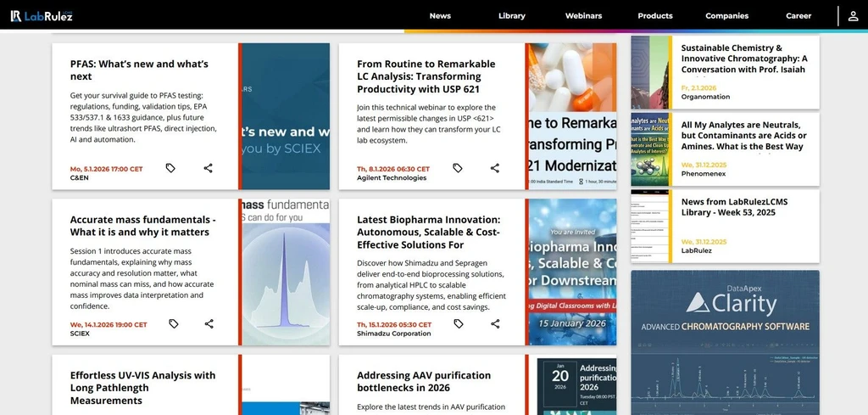Tag icon on PFAS webinar card
Viewport: 868px width, 415px height.
coord(170,168)
